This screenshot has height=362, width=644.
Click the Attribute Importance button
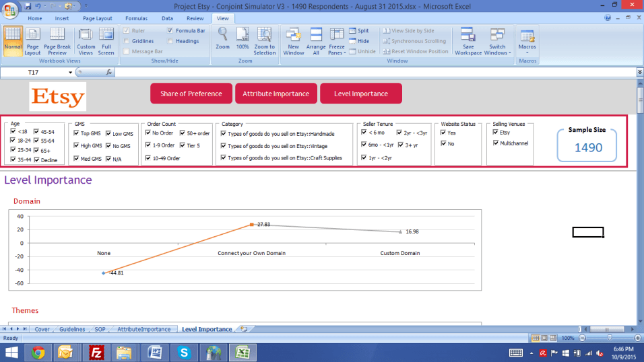pyautogui.click(x=276, y=94)
